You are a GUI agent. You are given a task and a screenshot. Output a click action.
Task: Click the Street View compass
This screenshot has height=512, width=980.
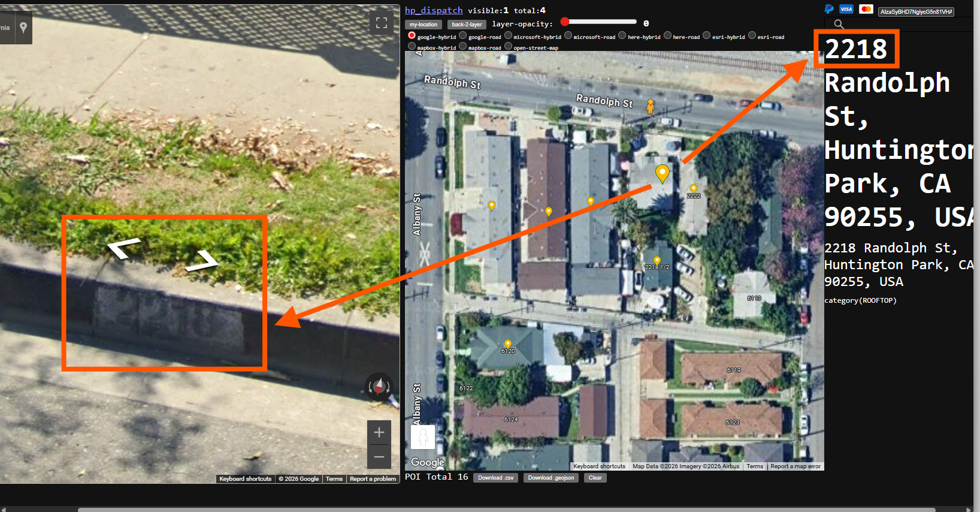379,386
